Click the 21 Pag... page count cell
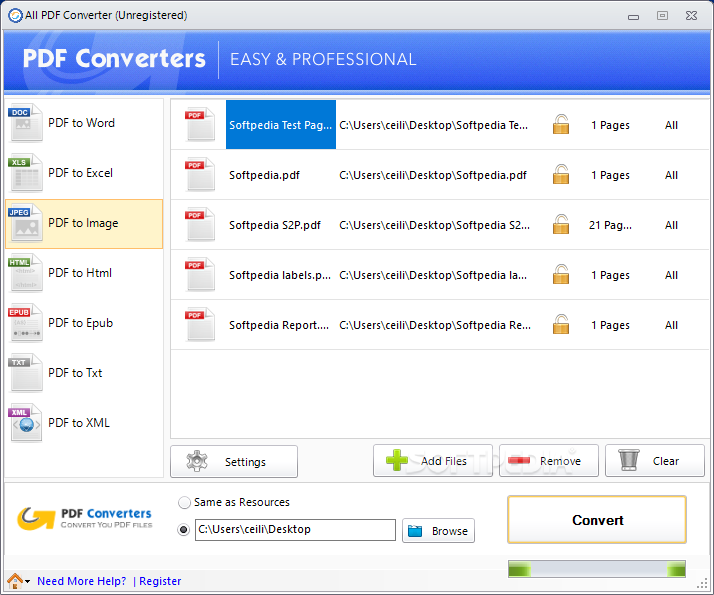The image size is (714, 595). (x=610, y=225)
